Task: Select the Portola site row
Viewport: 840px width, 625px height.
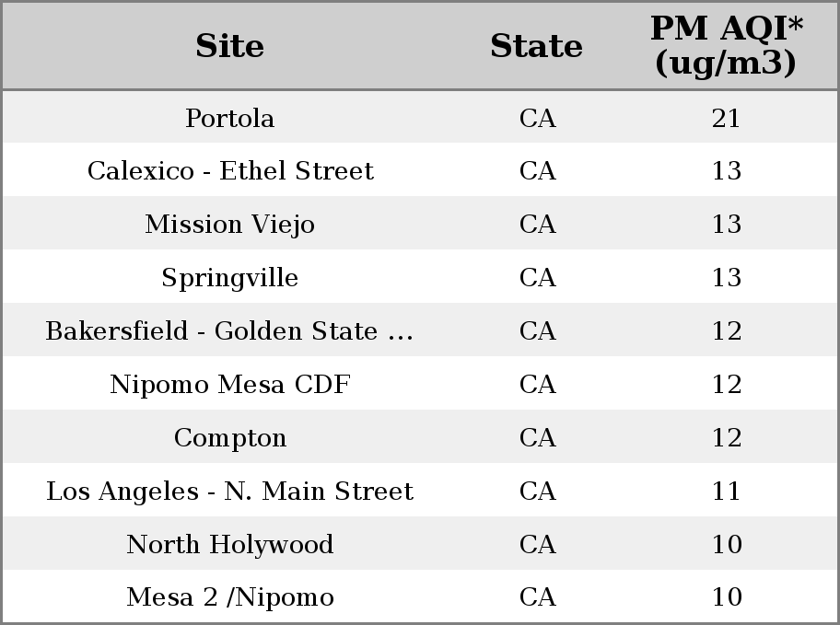Action: coord(420,117)
